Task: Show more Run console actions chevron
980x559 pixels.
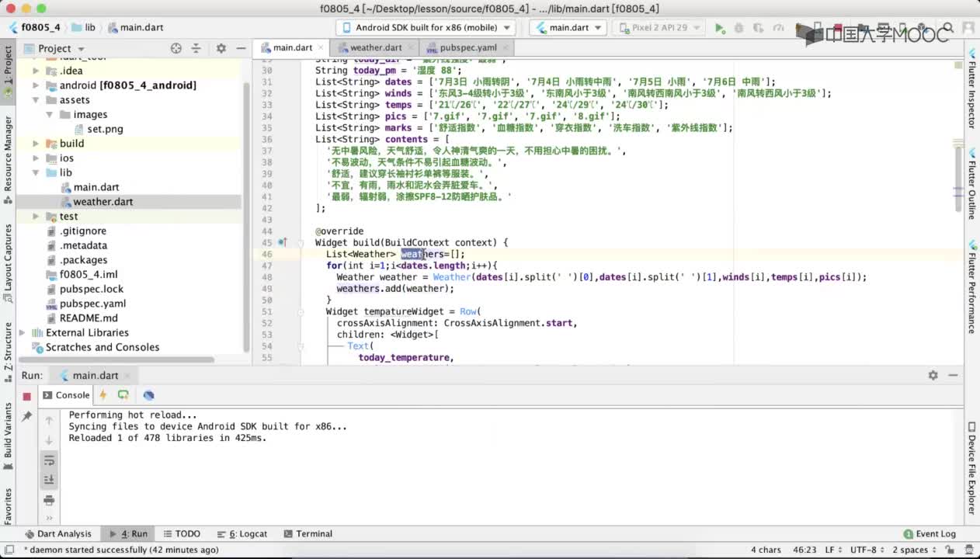Action: 49,518
